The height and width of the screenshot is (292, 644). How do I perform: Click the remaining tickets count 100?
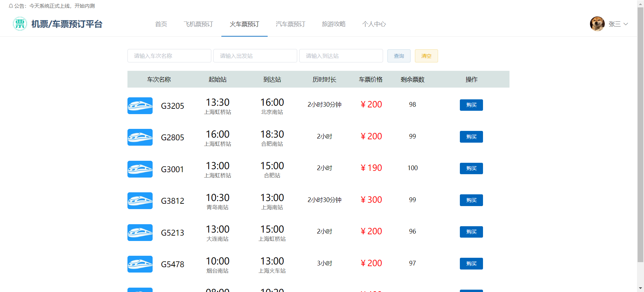click(413, 168)
